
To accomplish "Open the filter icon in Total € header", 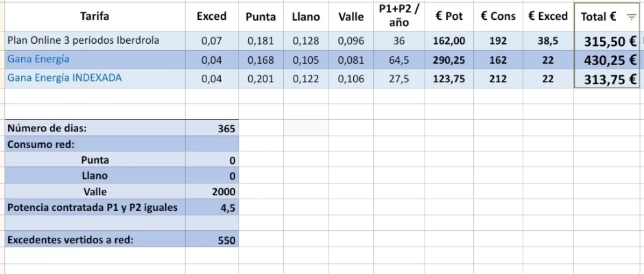I will (x=631, y=17).
